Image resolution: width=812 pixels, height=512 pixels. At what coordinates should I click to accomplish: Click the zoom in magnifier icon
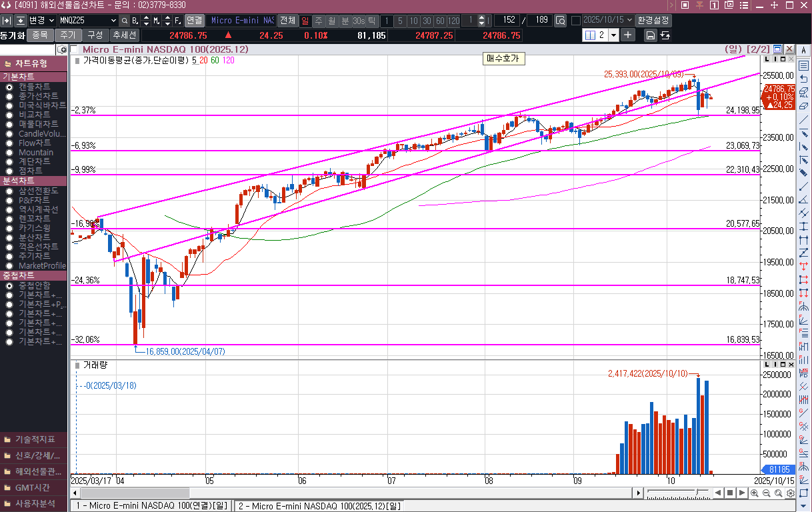[x=754, y=493]
